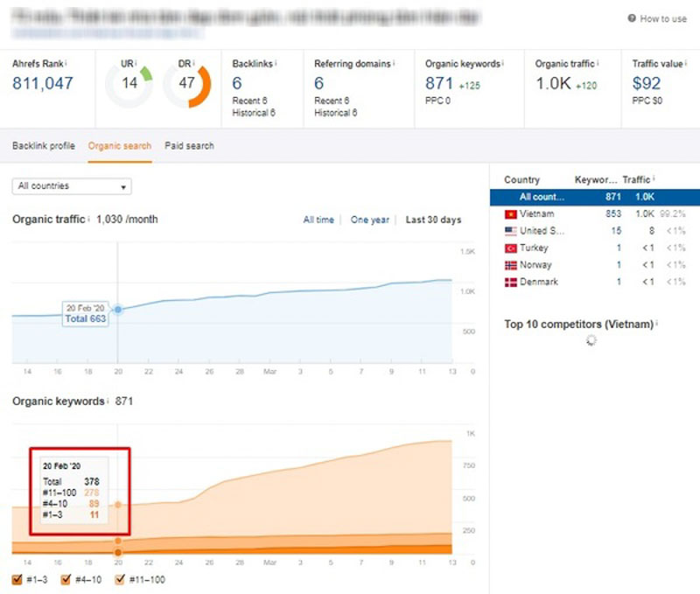700x594 pixels.
Task: Show All time traffic range
Action: (x=318, y=220)
